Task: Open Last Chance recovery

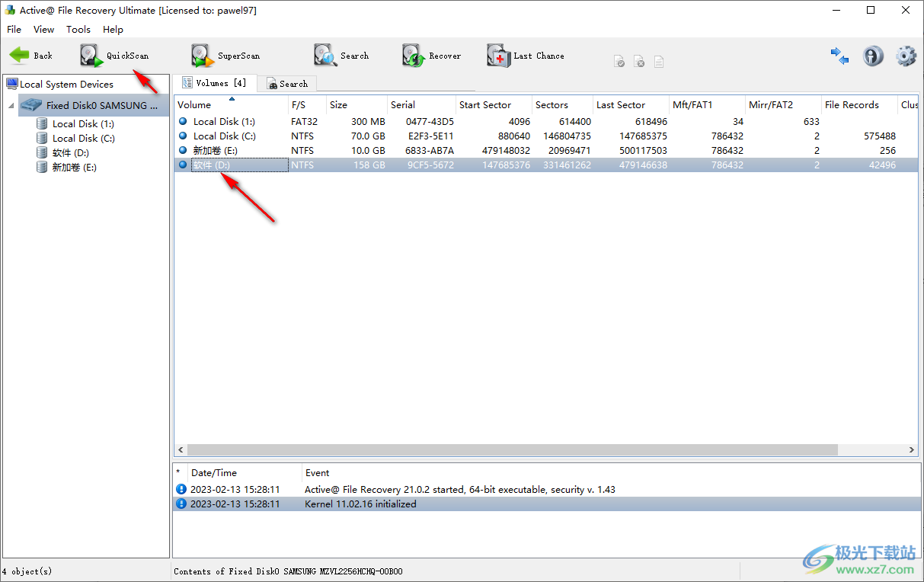Action: click(x=499, y=56)
